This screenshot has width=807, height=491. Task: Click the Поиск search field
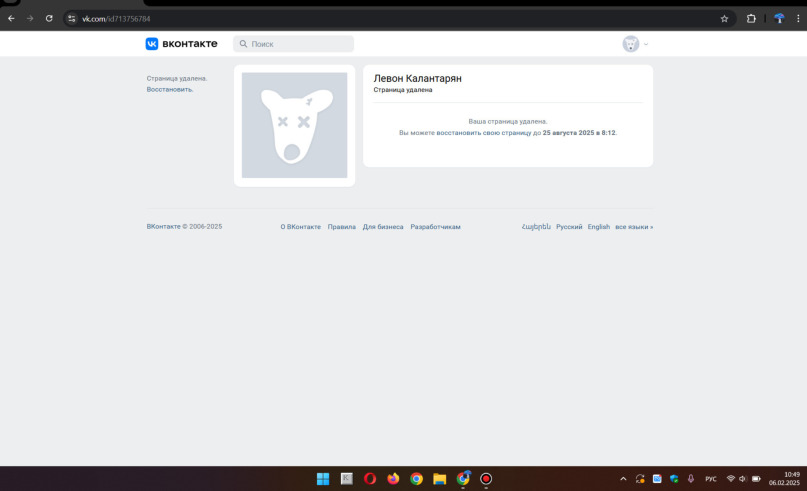pos(293,44)
